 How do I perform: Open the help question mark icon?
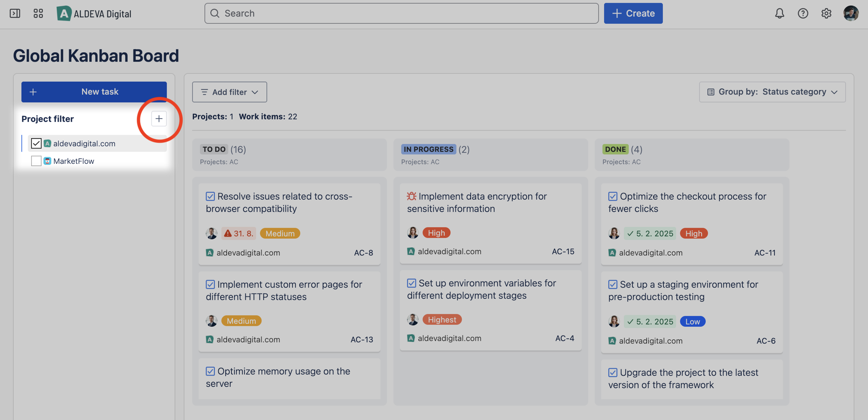[x=803, y=13]
